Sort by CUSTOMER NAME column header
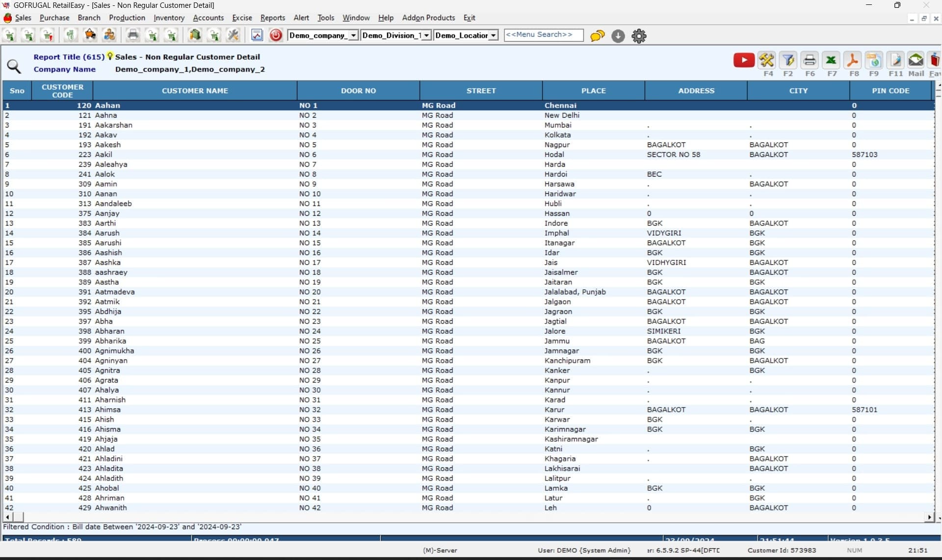Viewport: 942px width, 560px height. (x=195, y=91)
